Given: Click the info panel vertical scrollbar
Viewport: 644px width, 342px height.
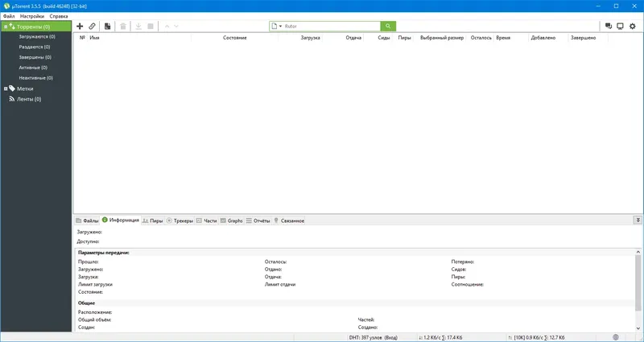Looking at the screenshot, I should tap(638, 283).
